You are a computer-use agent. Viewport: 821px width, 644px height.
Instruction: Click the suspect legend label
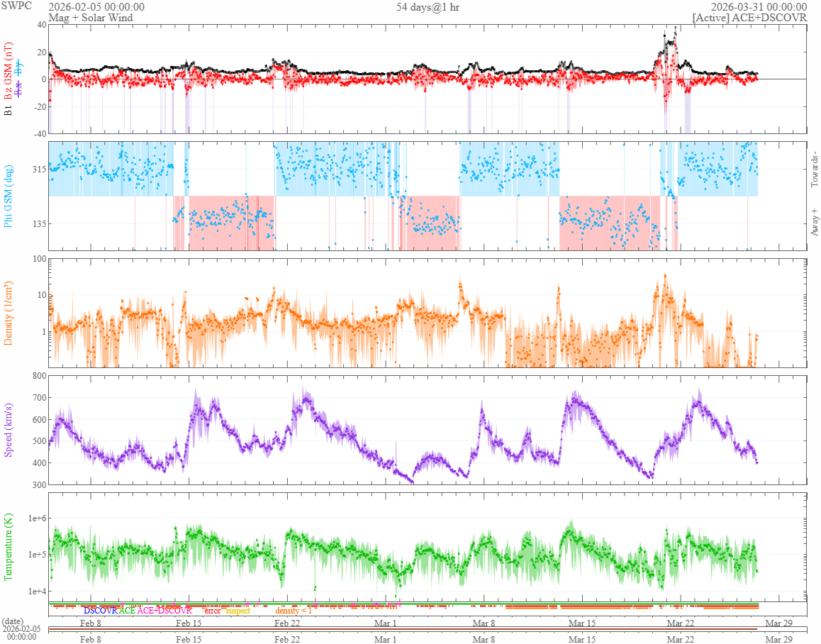[x=238, y=611]
